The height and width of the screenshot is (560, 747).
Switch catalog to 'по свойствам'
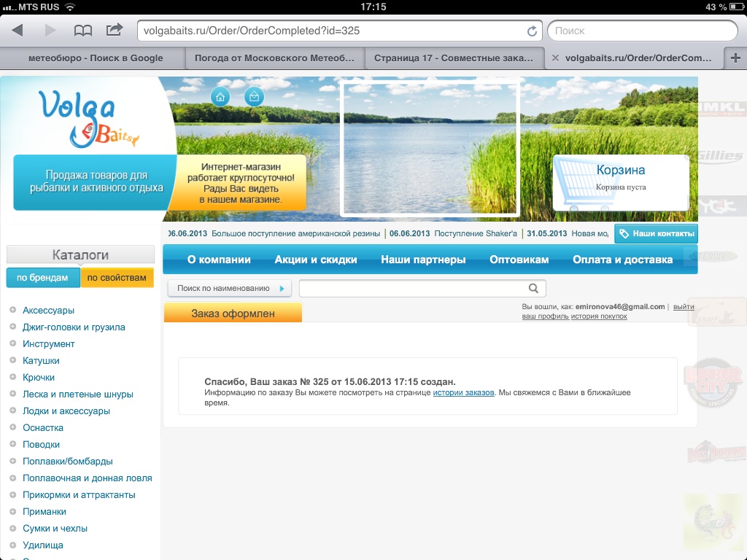click(117, 278)
